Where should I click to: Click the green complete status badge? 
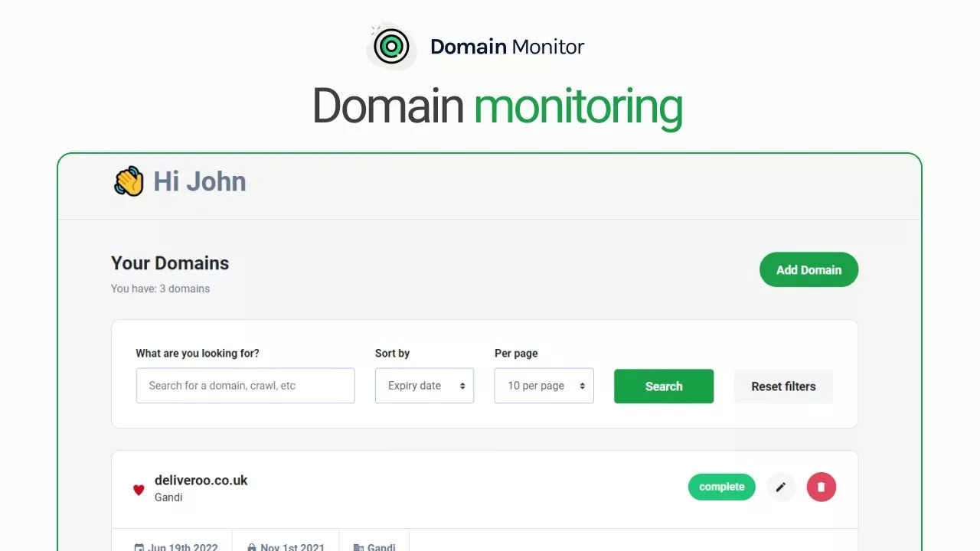[x=721, y=487]
